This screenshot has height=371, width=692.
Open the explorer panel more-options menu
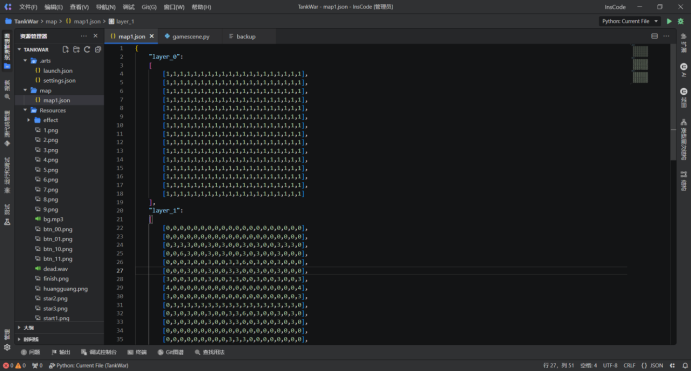pos(83,36)
